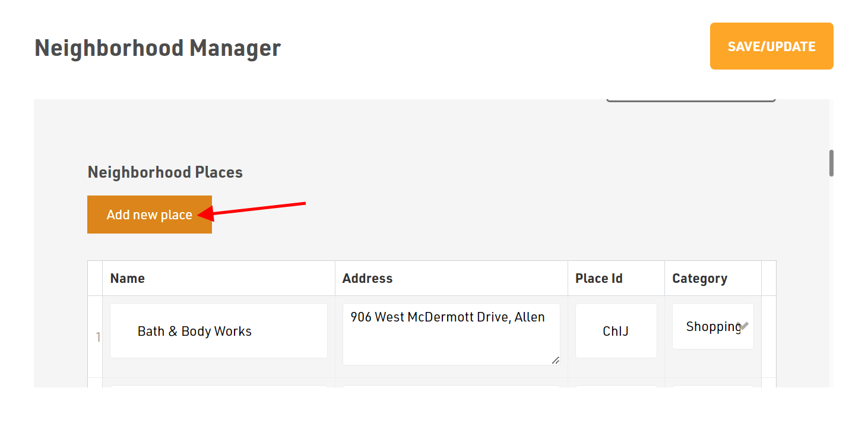
Task: Add a new place
Action: tap(150, 215)
